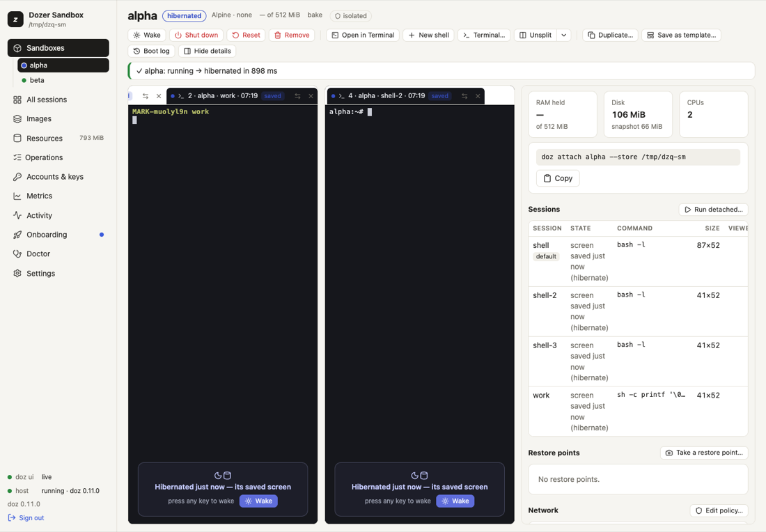Click the STATE column header
This screenshot has width=766, height=532.
580,228
